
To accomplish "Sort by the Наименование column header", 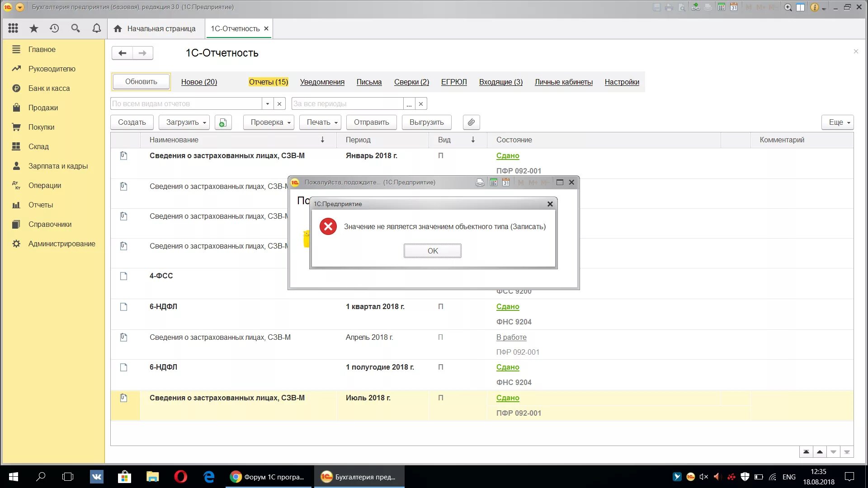I will tap(174, 140).
